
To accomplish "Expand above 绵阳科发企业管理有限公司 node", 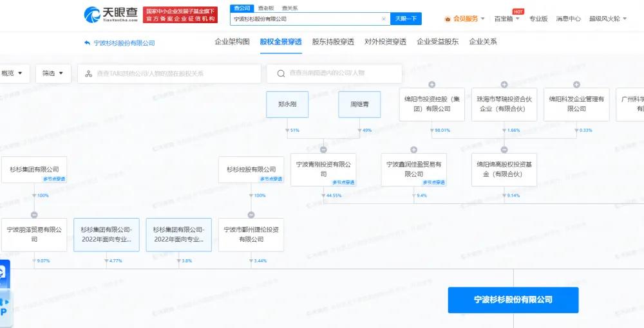I will [576, 84].
